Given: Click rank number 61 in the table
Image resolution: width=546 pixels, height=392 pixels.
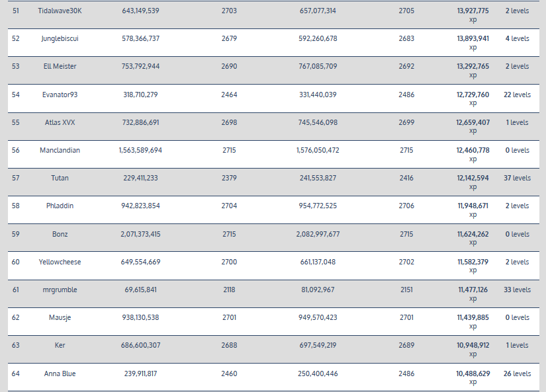Looking at the screenshot, I should [16, 290].
